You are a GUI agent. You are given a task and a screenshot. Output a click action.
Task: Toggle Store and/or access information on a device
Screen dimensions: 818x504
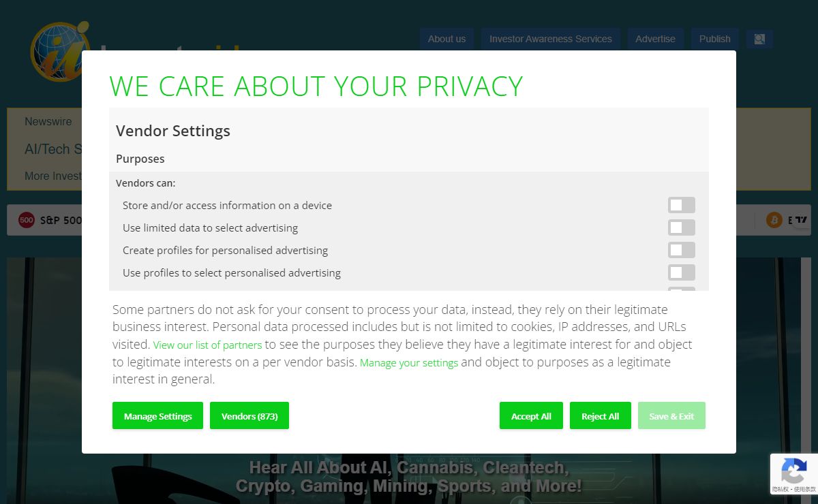point(682,205)
